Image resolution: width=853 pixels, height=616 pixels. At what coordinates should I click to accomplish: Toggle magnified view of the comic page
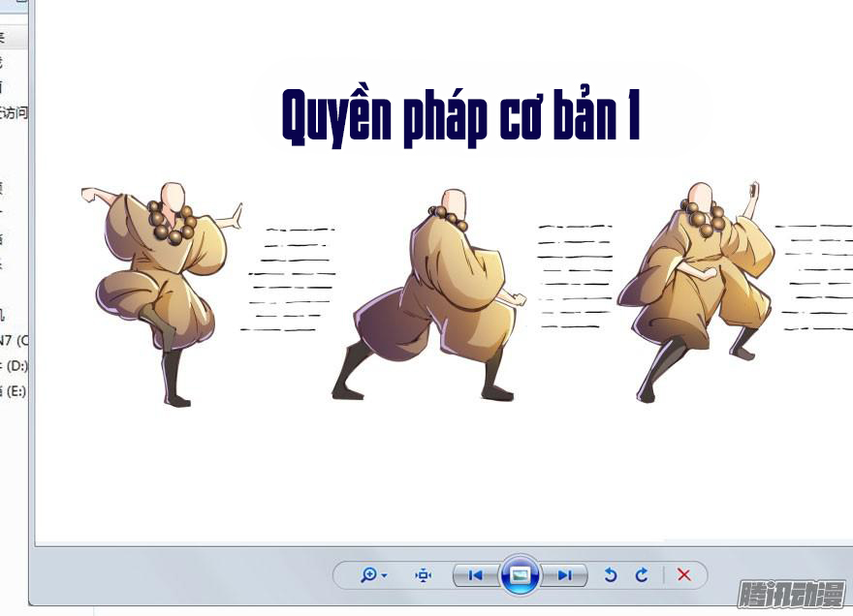(368, 574)
